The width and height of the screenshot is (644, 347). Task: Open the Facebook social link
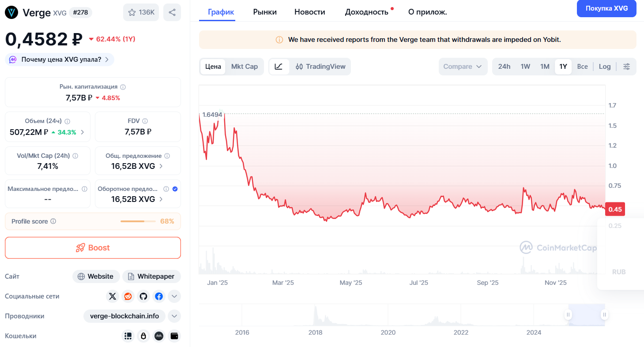click(x=159, y=296)
